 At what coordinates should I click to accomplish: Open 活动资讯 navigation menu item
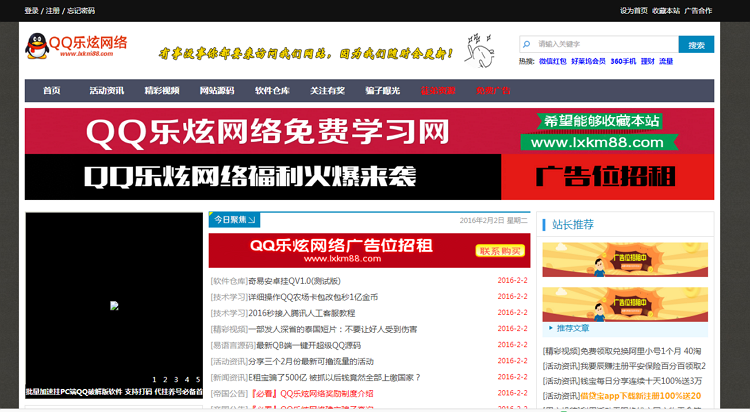pyautogui.click(x=107, y=90)
